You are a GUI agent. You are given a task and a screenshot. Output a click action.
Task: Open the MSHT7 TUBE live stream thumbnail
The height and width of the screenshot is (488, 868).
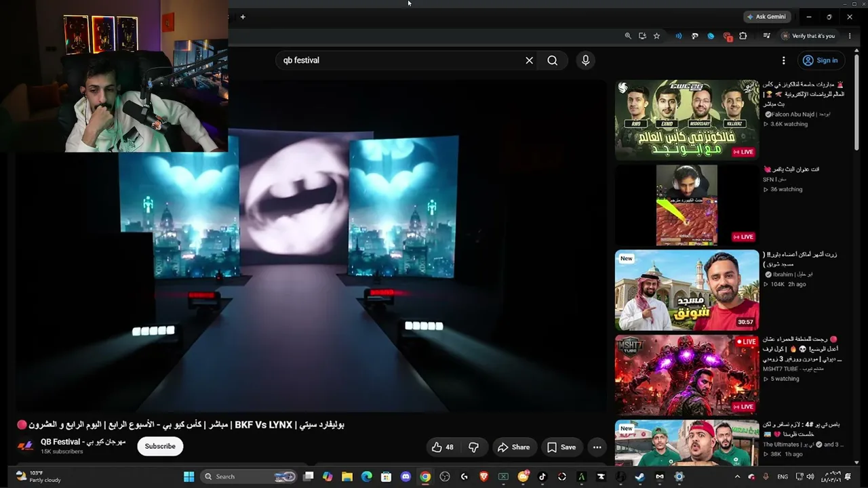pyautogui.click(x=687, y=375)
